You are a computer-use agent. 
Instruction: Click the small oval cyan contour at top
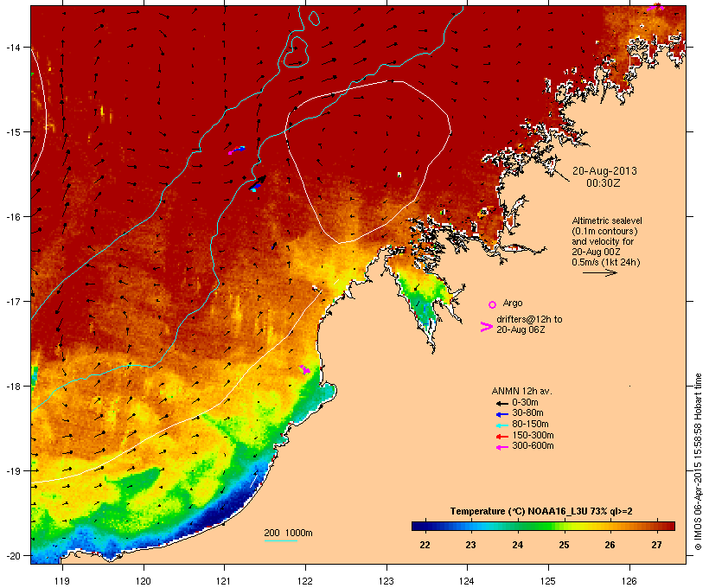tap(314, 18)
